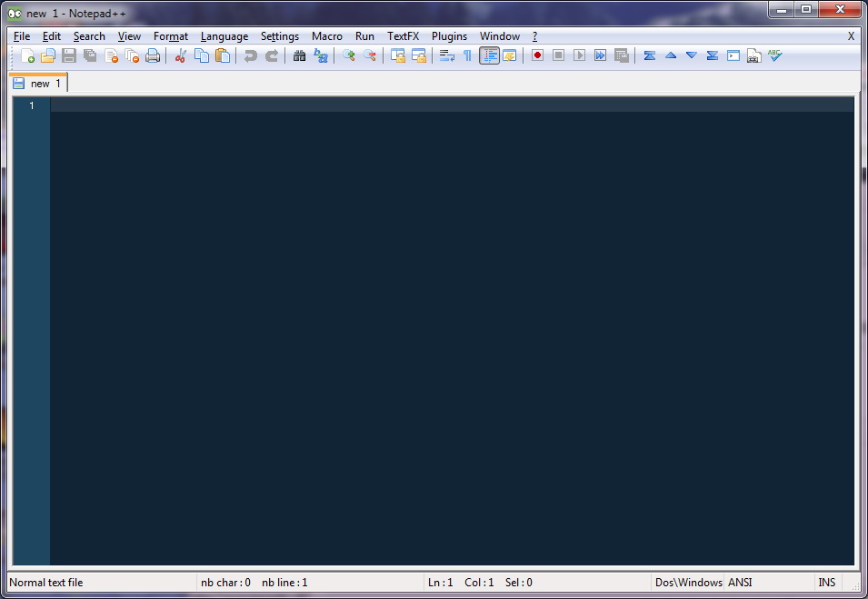Start macro recording with red dot icon
The height and width of the screenshot is (599, 868).
[x=537, y=55]
